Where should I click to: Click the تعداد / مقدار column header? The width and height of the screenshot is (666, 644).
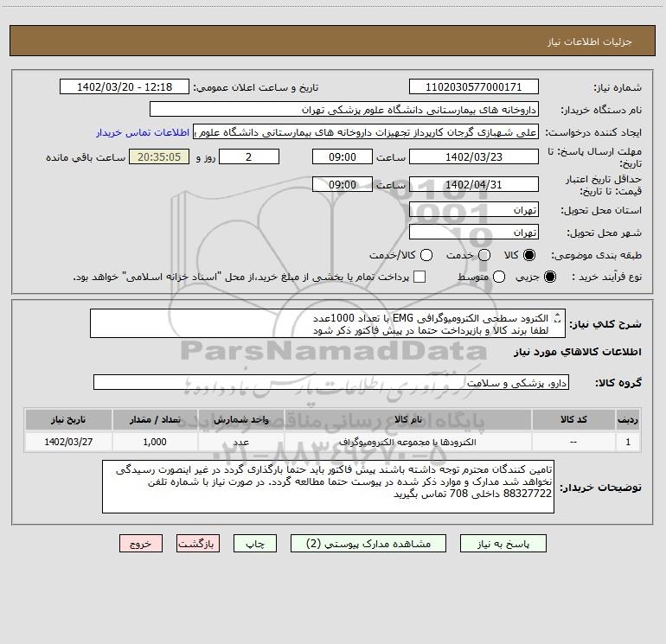click(155, 420)
